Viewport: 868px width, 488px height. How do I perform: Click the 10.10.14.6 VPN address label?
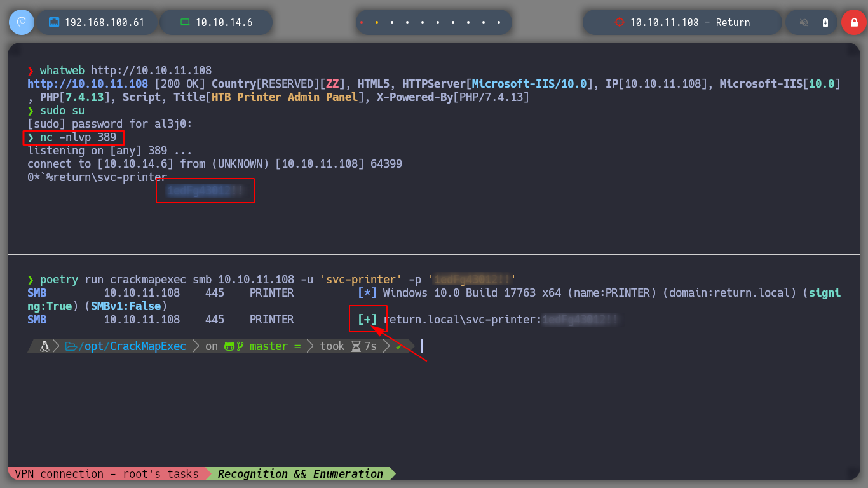224,22
